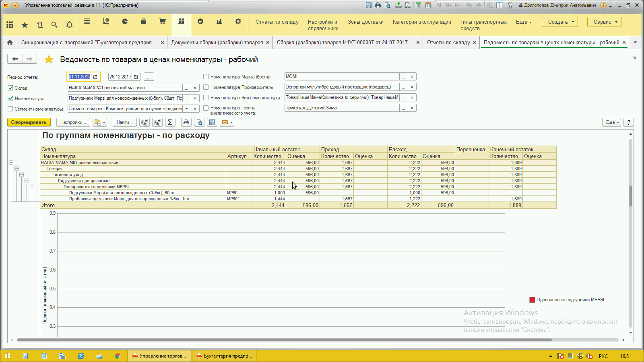
Task: Collapse the НАША МАМА №1 group row
Action: coord(11,163)
